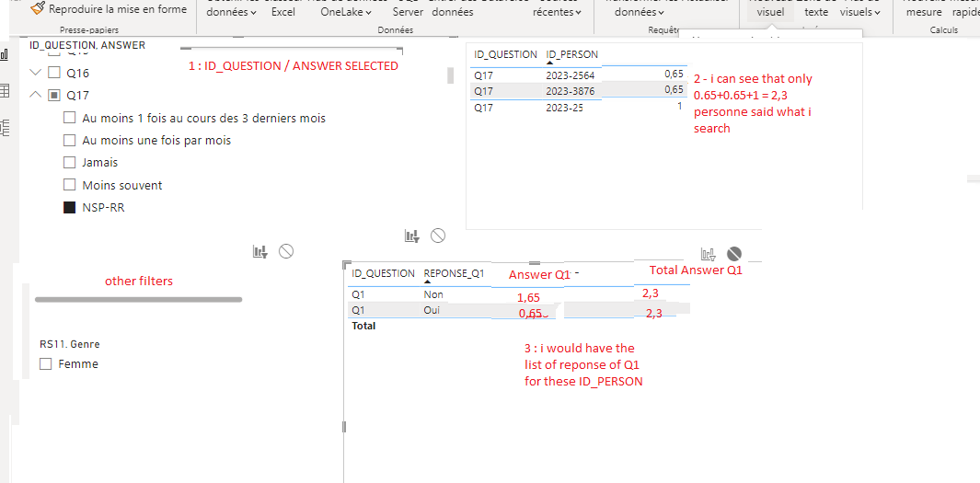Click the slicer's vertical scrollbar thumb
This screenshot has width=980, height=483.
click(x=450, y=75)
